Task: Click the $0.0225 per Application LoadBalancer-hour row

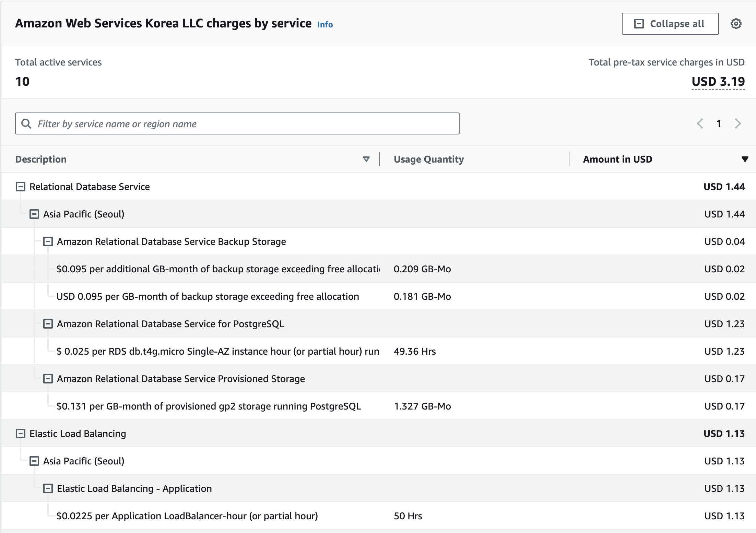Action: (x=379, y=516)
